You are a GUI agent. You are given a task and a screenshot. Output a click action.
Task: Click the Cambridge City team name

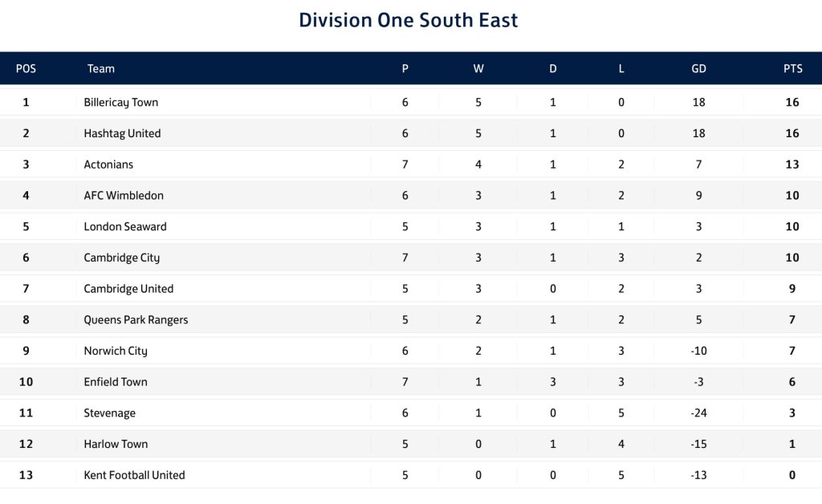[122, 258]
